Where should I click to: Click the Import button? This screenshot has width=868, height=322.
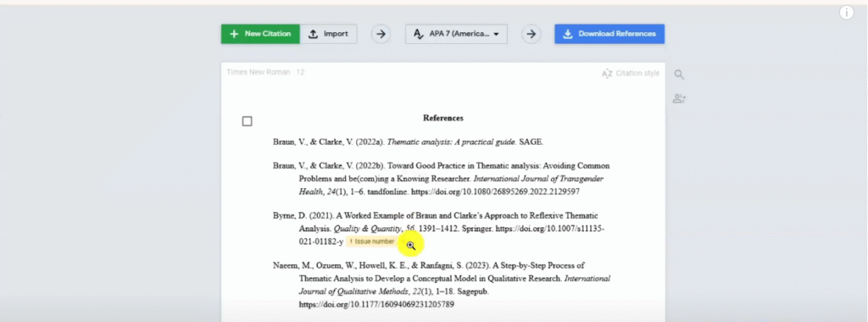click(x=328, y=34)
